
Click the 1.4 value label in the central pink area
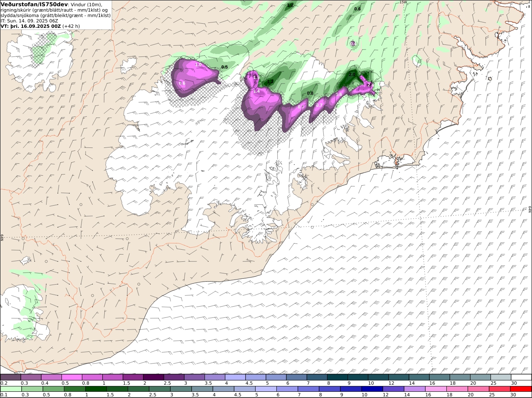(x=256, y=91)
